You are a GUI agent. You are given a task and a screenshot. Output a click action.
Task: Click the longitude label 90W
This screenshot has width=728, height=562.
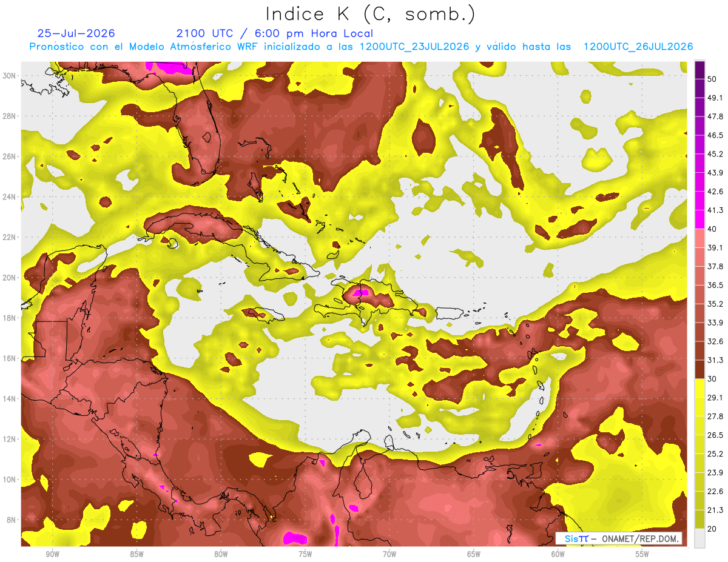tap(52, 555)
